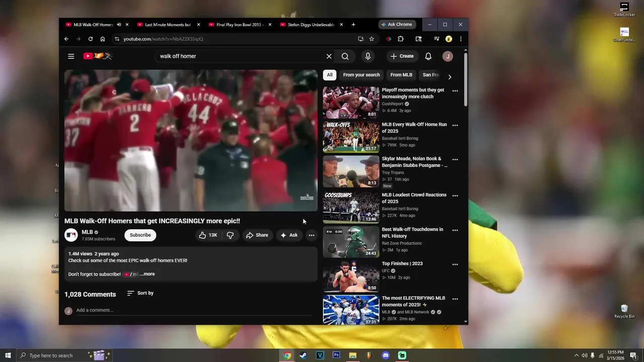Open the MLB channel avatar
The width and height of the screenshot is (644, 362).
tap(71, 235)
